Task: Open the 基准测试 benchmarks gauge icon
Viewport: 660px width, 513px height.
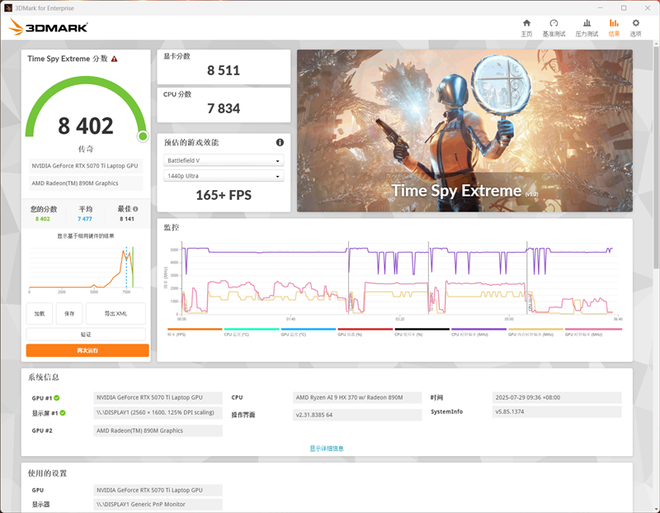Action: 554,27
